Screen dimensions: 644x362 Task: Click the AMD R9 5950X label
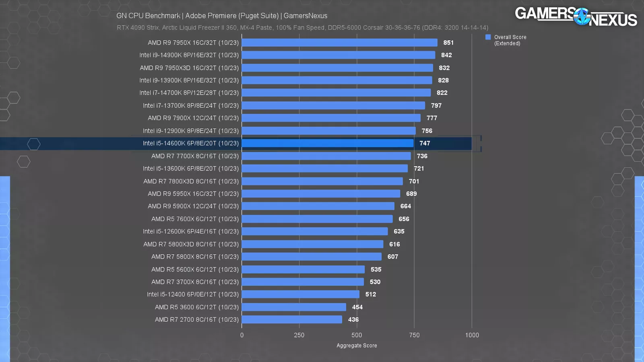tap(193, 194)
